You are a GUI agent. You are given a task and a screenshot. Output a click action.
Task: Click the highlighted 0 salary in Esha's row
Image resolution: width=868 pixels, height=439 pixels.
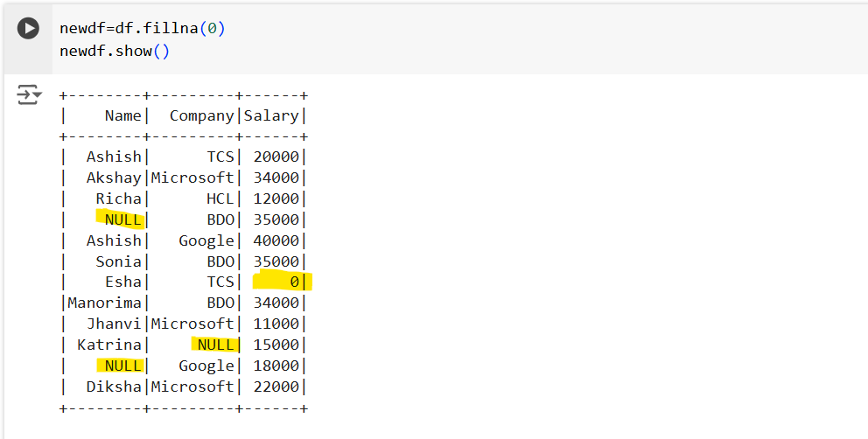point(294,282)
